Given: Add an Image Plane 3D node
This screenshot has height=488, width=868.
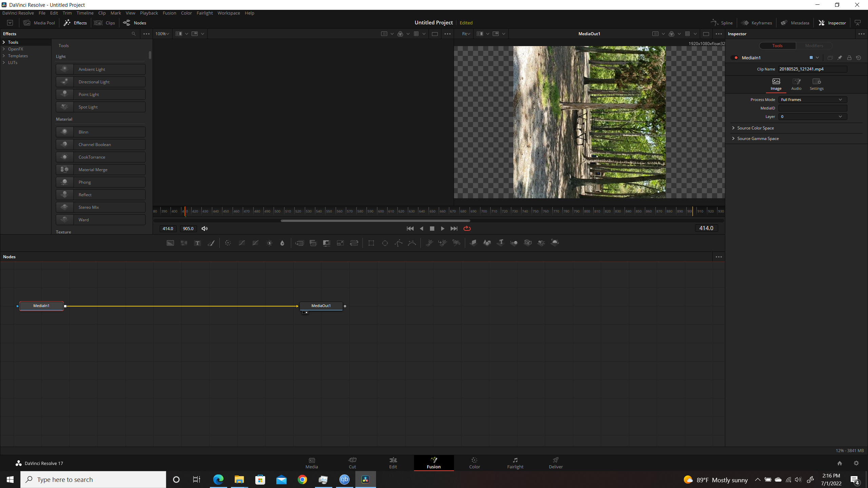Looking at the screenshot, I should pyautogui.click(x=473, y=243).
